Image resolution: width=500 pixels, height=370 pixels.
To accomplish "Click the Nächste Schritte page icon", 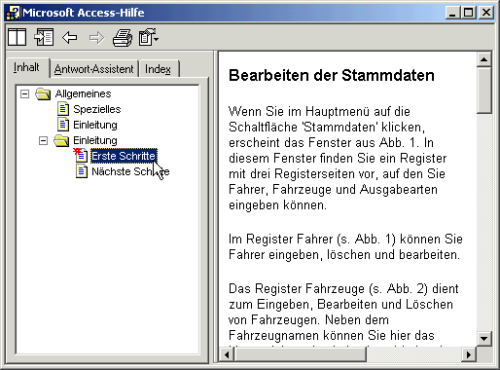I will click(82, 172).
